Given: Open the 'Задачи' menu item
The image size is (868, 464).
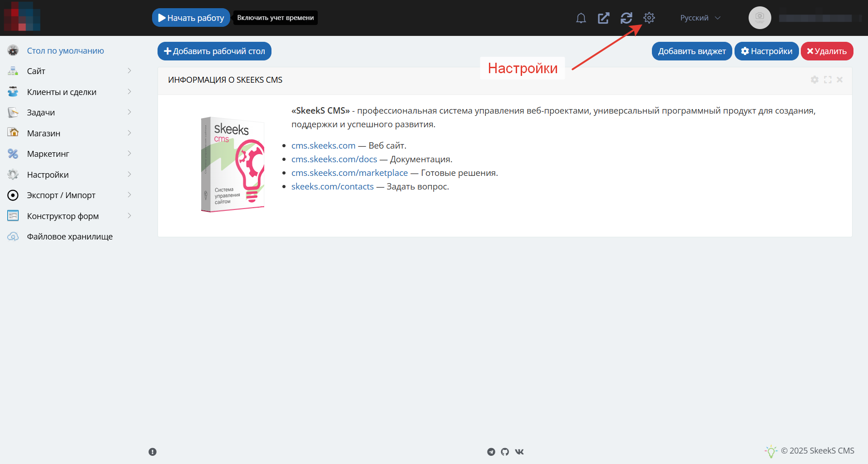Looking at the screenshot, I should pyautogui.click(x=41, y=112).
